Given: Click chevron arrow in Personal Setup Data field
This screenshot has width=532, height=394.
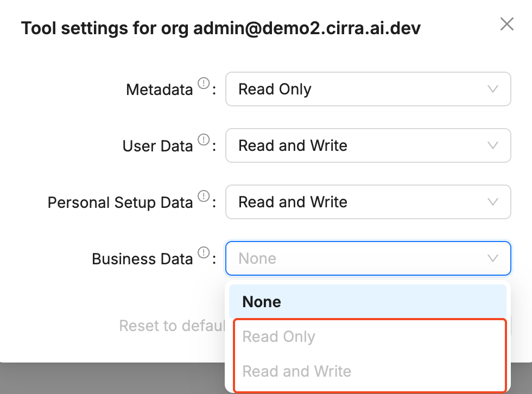Looking at the screenshot, I should tap(493, 202).
